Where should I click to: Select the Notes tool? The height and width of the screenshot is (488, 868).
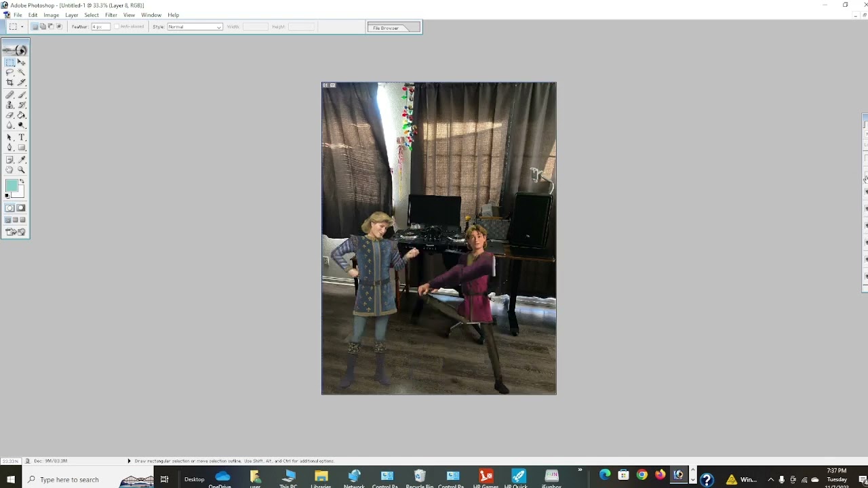pyautogui.click(x=9, y=159)
